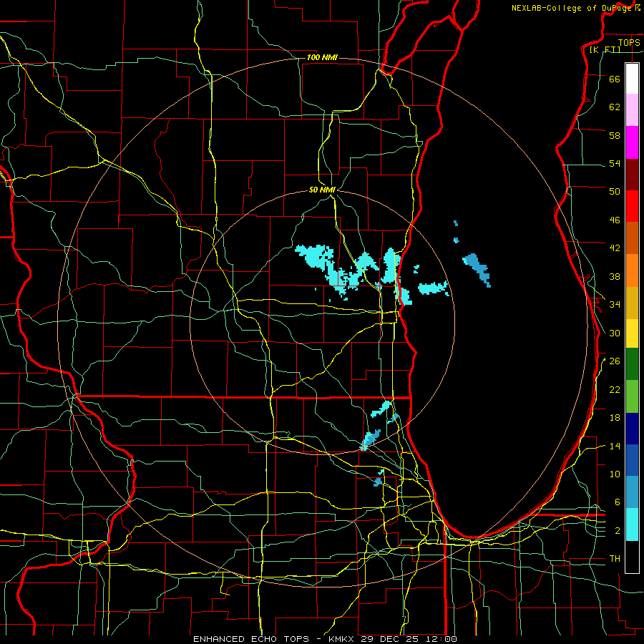
Task: Click the 14 scale value
Action: [615, 446]
